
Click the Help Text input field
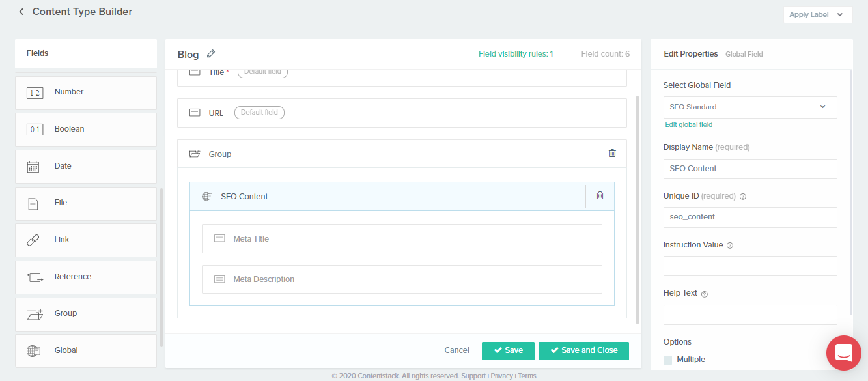click(750, 315)
